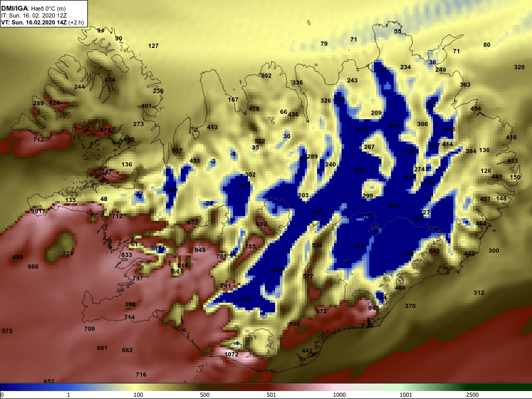Click the legend label '1001'
The width and height of the screenshot is (532, 399).
[x=406, y=395]
